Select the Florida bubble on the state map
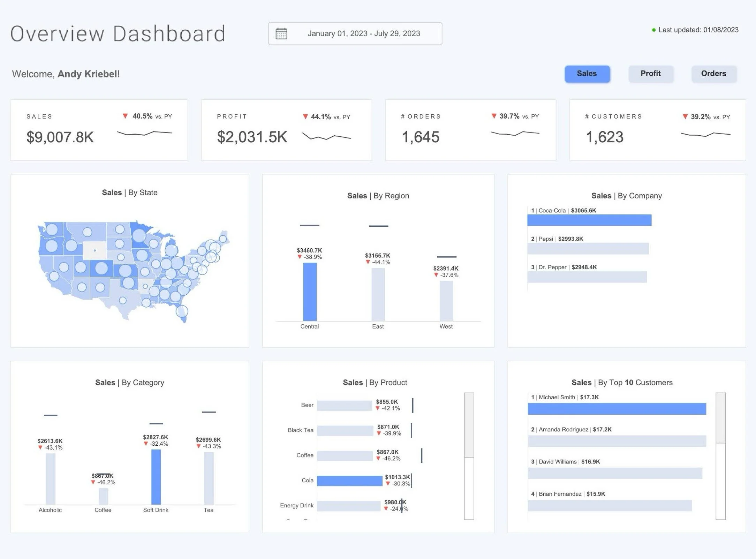The height and width of the screenshot is (559, 756). pos(182,311)
